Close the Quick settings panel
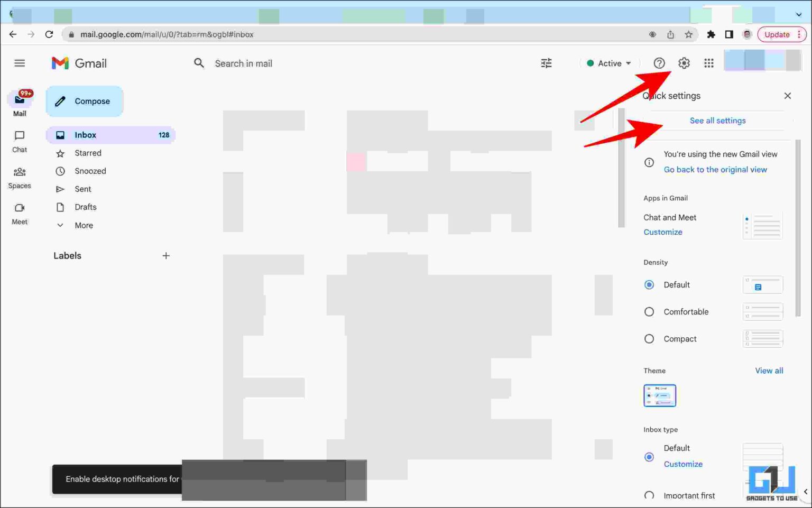 point(788,96)
